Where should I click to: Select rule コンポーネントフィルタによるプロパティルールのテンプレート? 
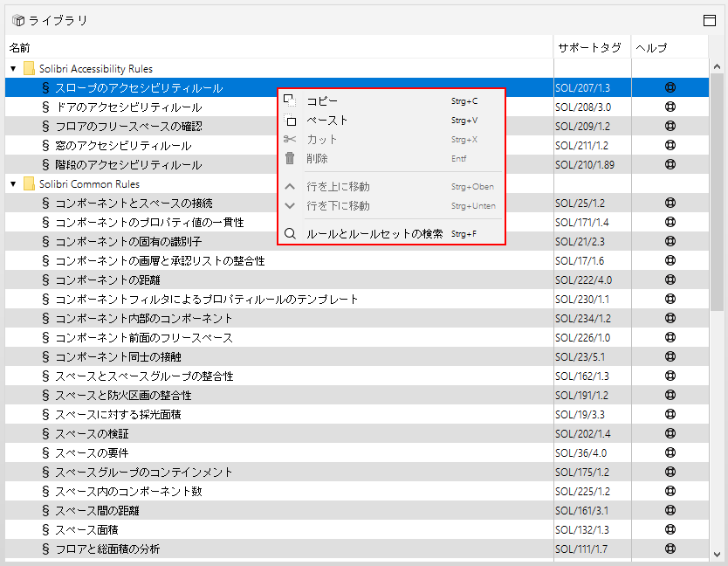point(207,300)
